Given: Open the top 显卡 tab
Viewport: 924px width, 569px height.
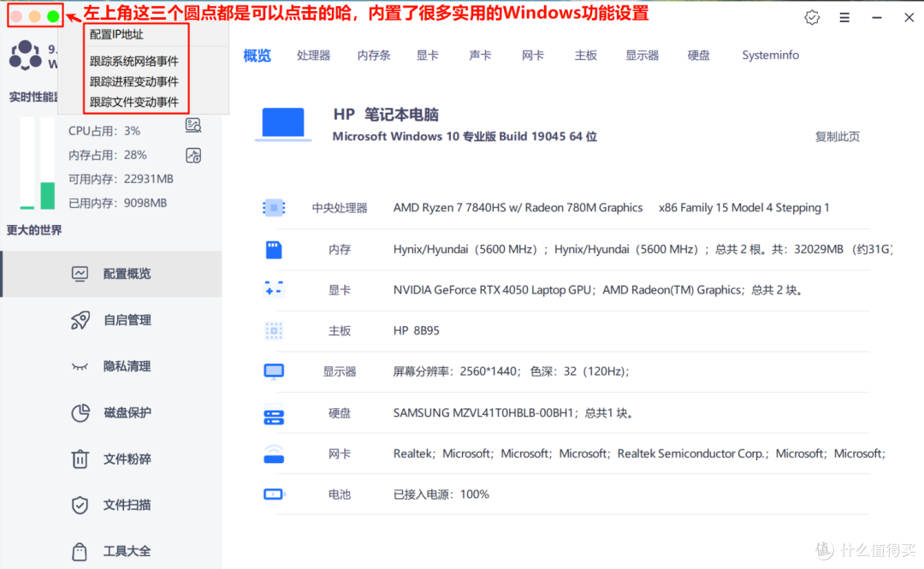Looking at the screenshot, I should click(x=427, y=56).
